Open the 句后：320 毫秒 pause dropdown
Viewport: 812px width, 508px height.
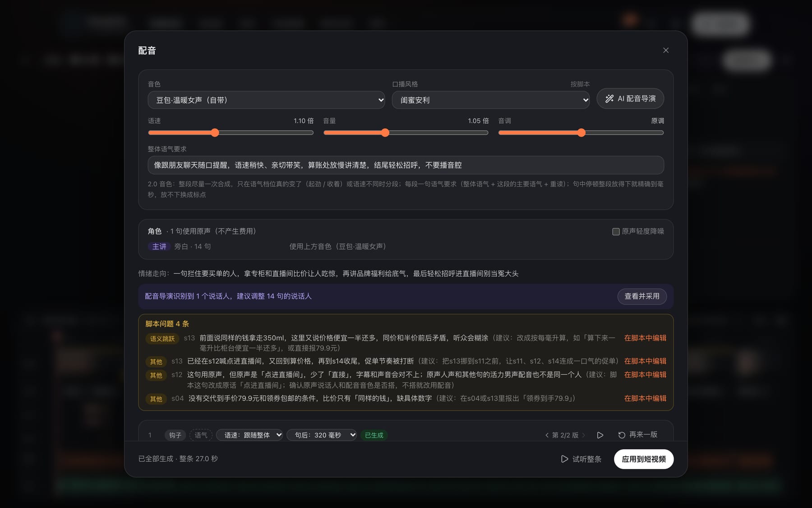(x=322, y=435)
